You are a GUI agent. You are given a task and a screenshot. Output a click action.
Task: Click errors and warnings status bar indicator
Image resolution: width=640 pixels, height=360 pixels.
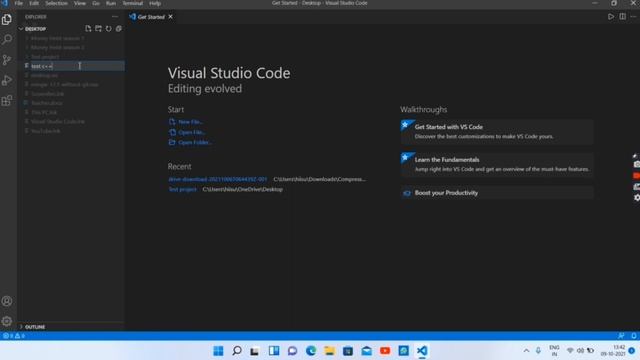[x=14, y=336]
